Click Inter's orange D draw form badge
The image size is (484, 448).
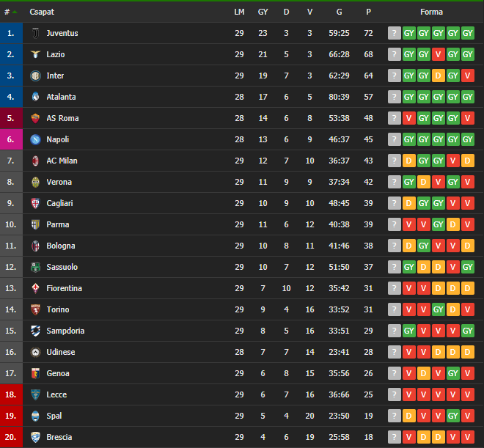coord(439,76)
